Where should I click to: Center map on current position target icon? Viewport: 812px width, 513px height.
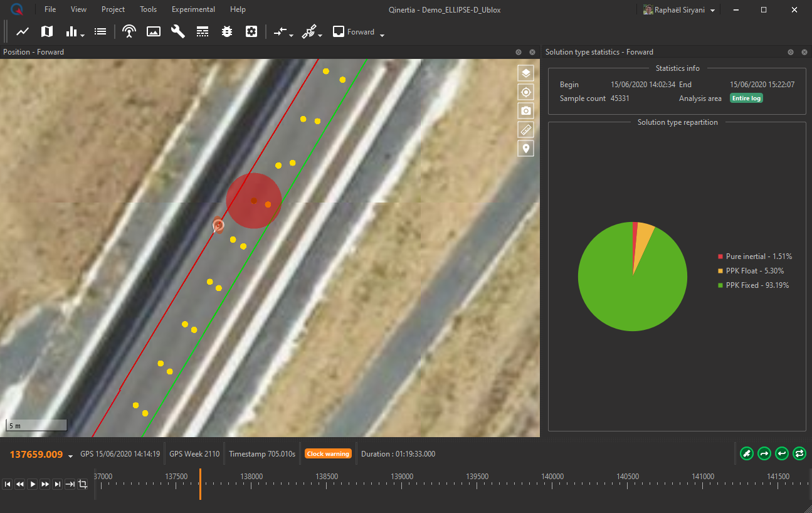(525, 92)
